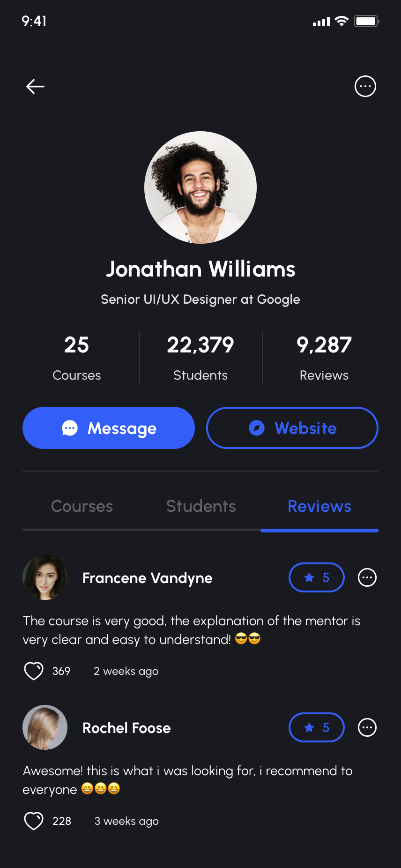Tap Rochel Foose's avatar
Viewport: 401px width, 868px height.
(45, 727)
